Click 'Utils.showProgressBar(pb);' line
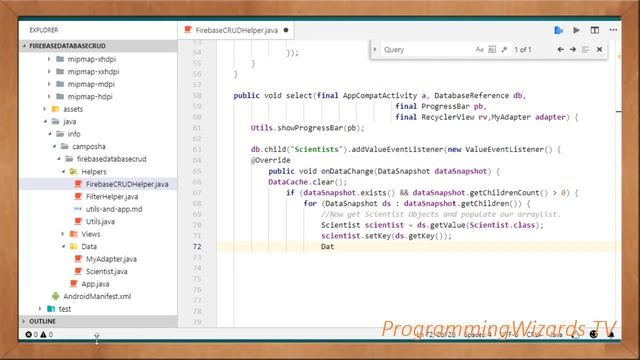The height and width of the screenshot is (360, 640). click(307, 128)
